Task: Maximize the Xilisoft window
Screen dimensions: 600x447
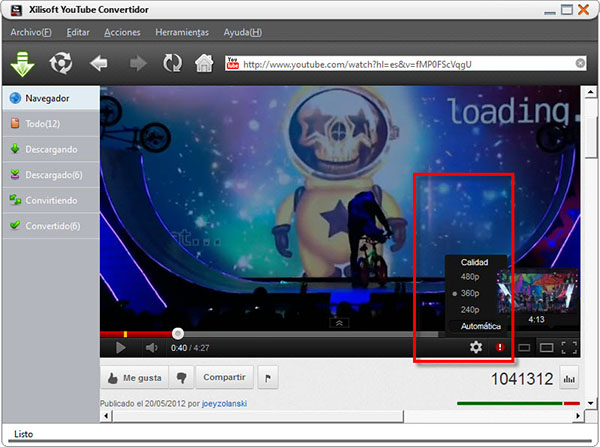Action: [x=567, y=10]
